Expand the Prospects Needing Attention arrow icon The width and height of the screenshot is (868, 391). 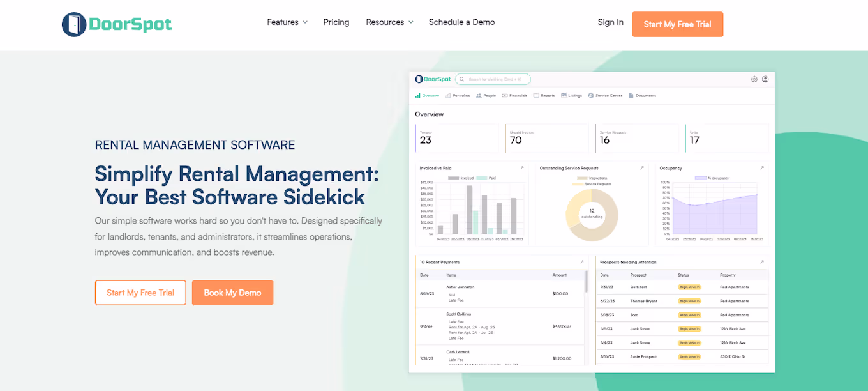[x=762, y=262]
